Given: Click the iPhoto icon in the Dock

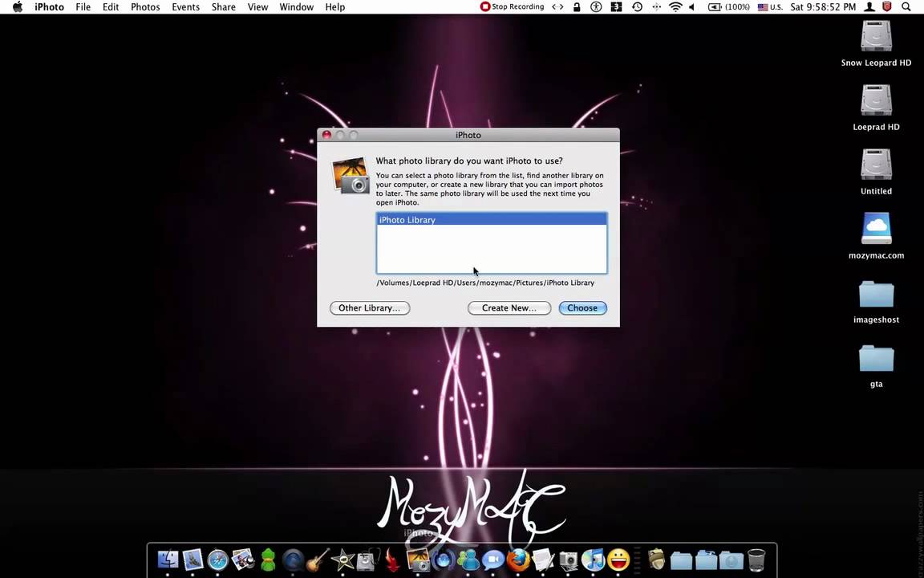Looking at the screenshot, I should (418, 559).
